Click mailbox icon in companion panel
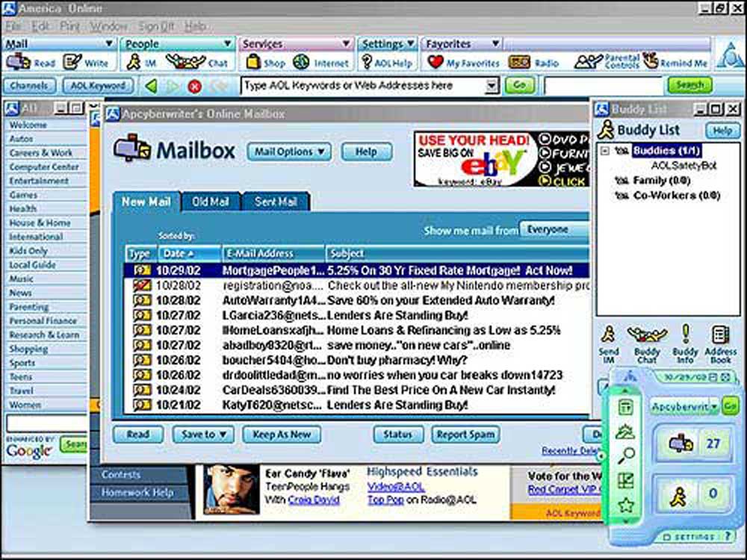Viewport: 747px width, 560px height. (681, 444)
